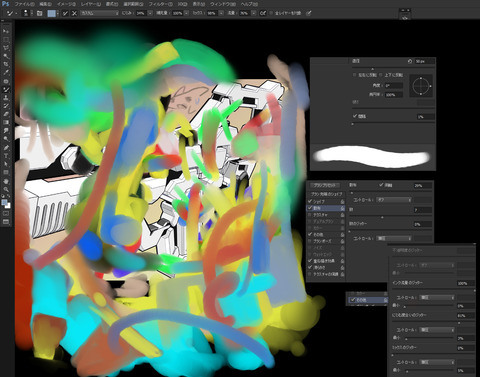Viewport: 480px width, 377px height.
Task: Enable the テクスチャ (Texture) checkbox
Action: [x=310, y=215]
